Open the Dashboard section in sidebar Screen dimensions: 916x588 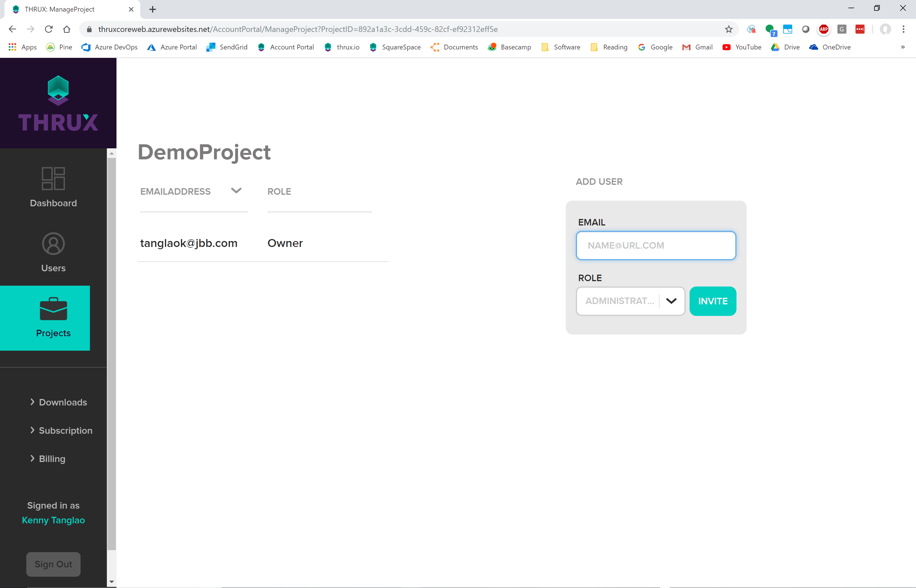click(53, 187)
